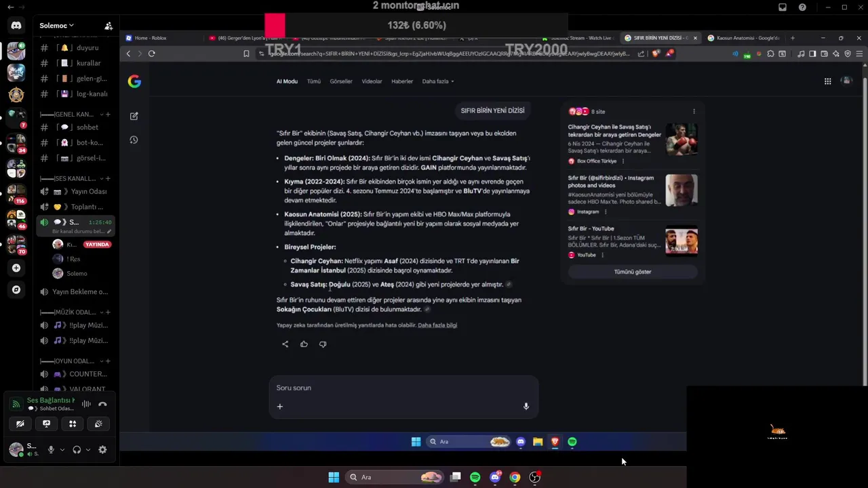This screenshot has height=488, width=868.
Task: Open the Brave Shields lion icon
Action: [655, 54]
